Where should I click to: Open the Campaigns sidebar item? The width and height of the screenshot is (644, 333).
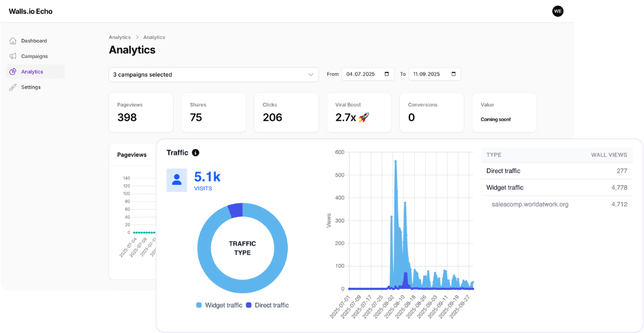click(35, 56)
